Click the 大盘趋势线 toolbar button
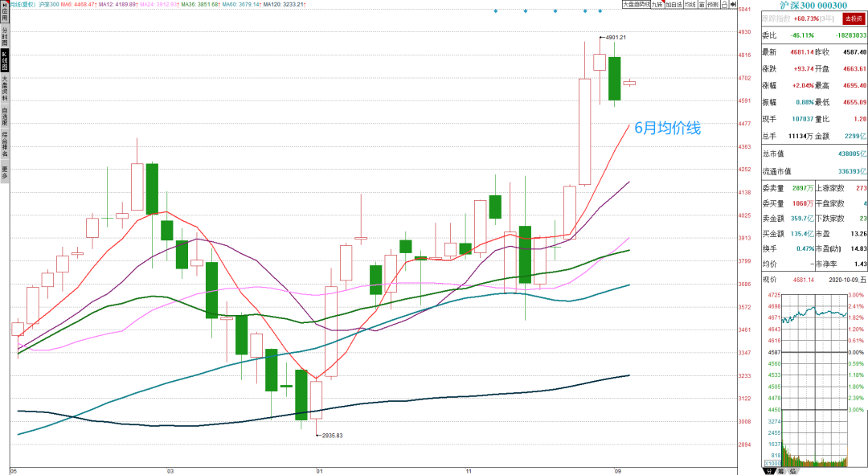868x475 pixels. pos(636,5)
